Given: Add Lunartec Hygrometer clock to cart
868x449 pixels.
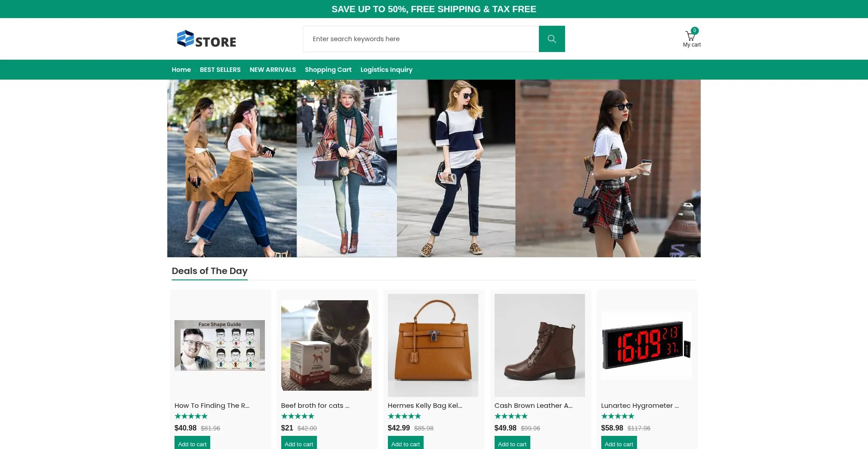Looking at the screenshot, I should pos(618,444).
